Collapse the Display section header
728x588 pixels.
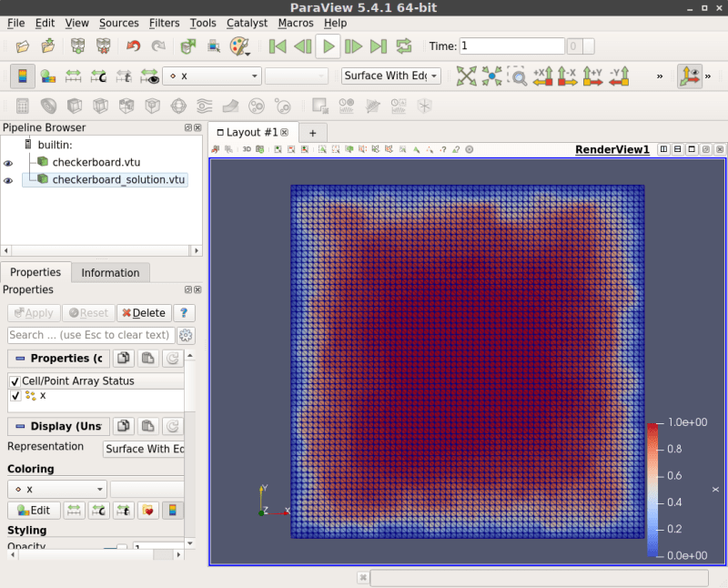59,426
